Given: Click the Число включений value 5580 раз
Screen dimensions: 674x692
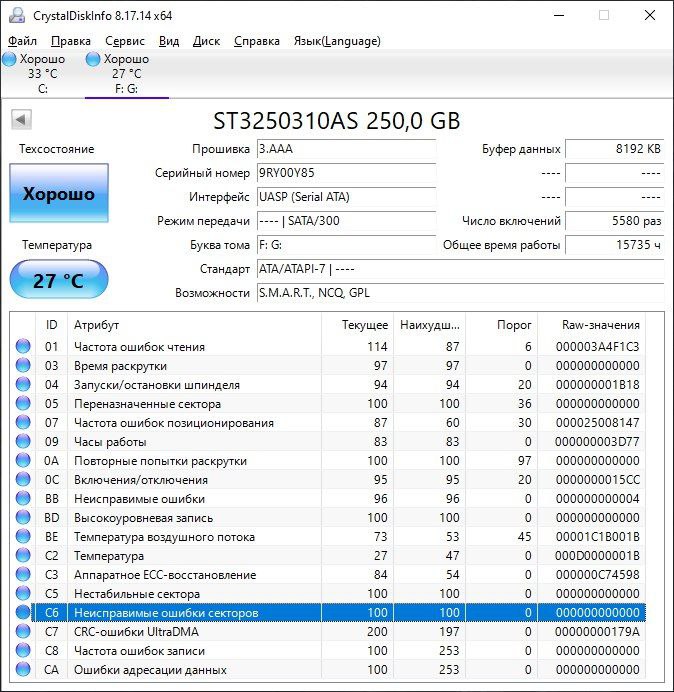Looking at the screenshot, I should click(x=614, y=221).
